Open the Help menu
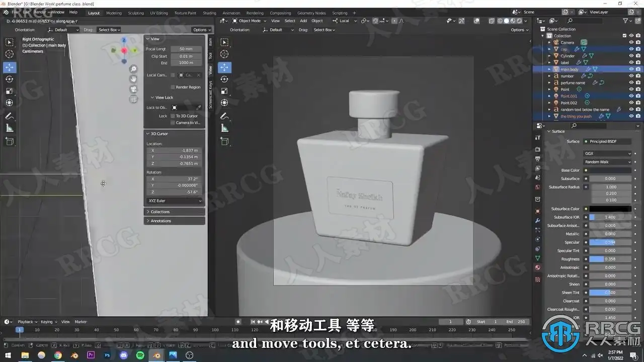The width and height of the screenshot is (644, 362). pyautogui.click(x=73, y=12)
